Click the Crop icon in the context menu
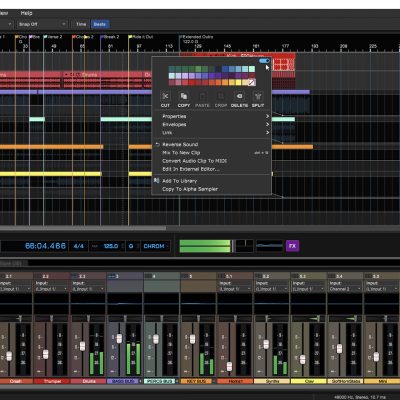This screenshot has height=400, width=400. click(221, 96)
